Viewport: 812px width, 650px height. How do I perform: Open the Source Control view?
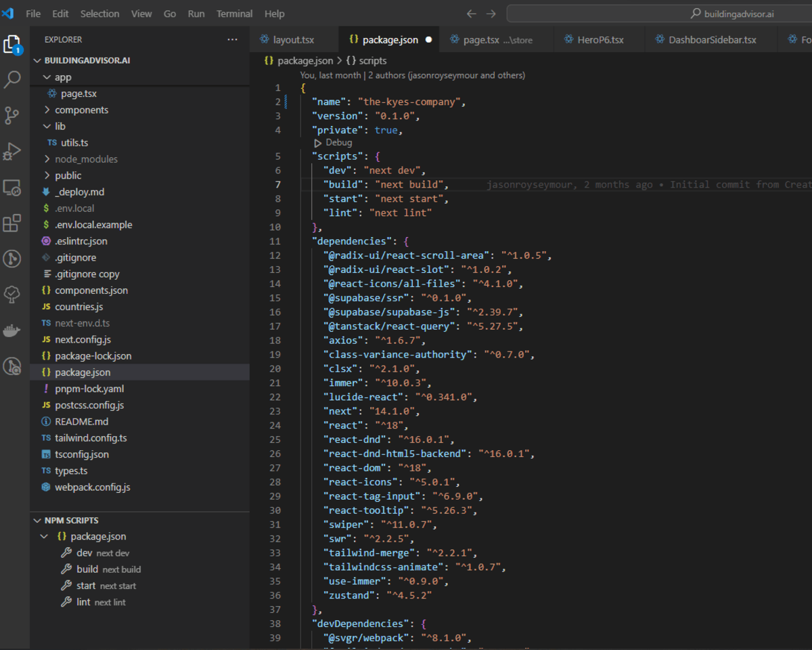click(x=12, y=115)
